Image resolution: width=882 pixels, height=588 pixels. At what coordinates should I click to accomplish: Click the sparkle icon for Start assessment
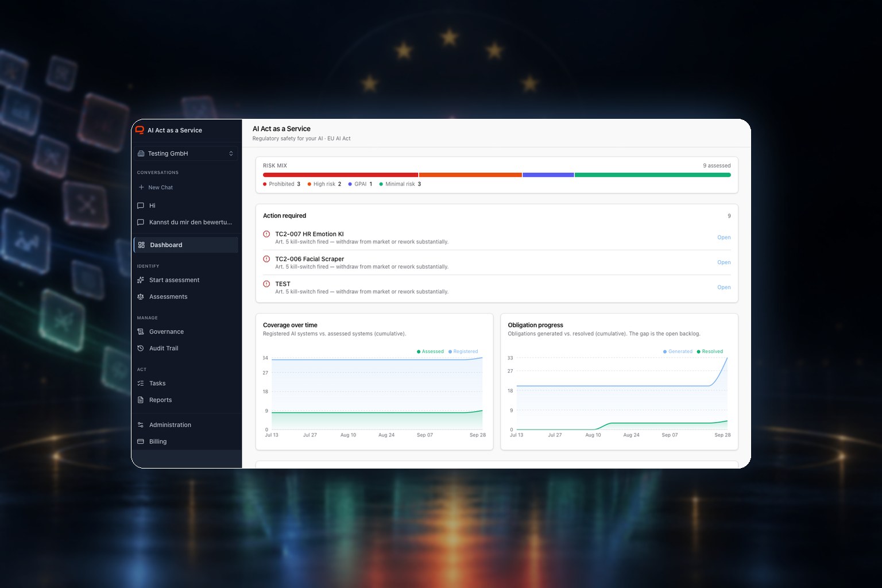tap(141, 280)
